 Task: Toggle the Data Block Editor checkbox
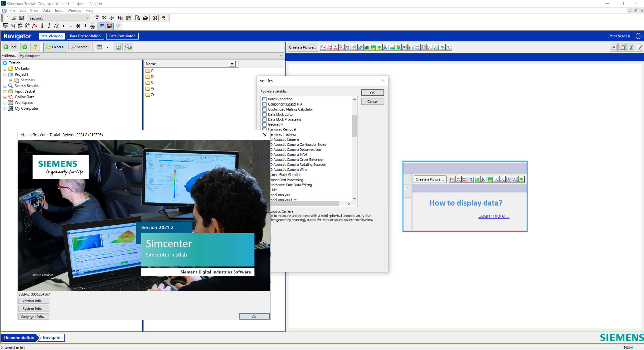[264, 114]
